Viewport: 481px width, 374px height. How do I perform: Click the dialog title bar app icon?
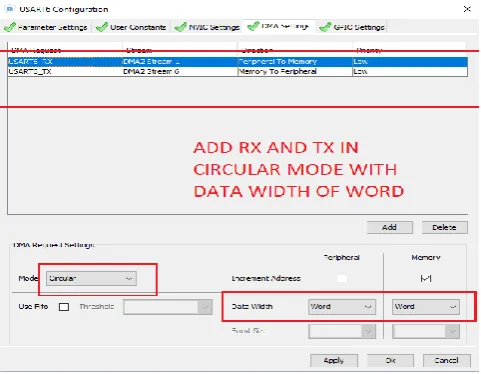(10, 9)
